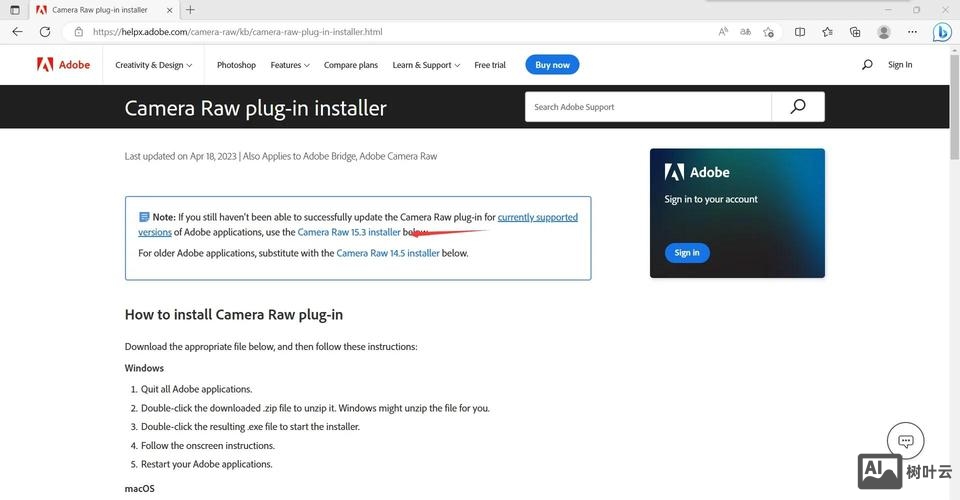Select Compare plans in navigation
Image resolution: width=960 pixels, height=500 pixels.
coord(351,65)
